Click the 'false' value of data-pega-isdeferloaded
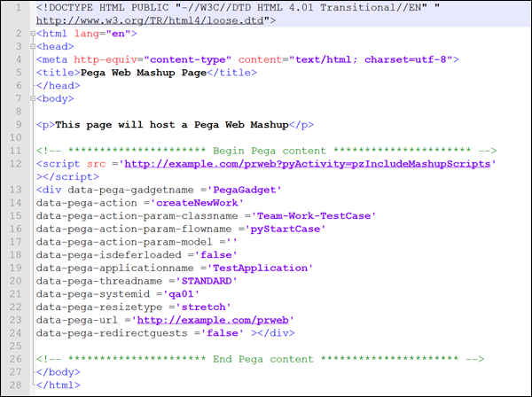532x397 pixels. 215,255
